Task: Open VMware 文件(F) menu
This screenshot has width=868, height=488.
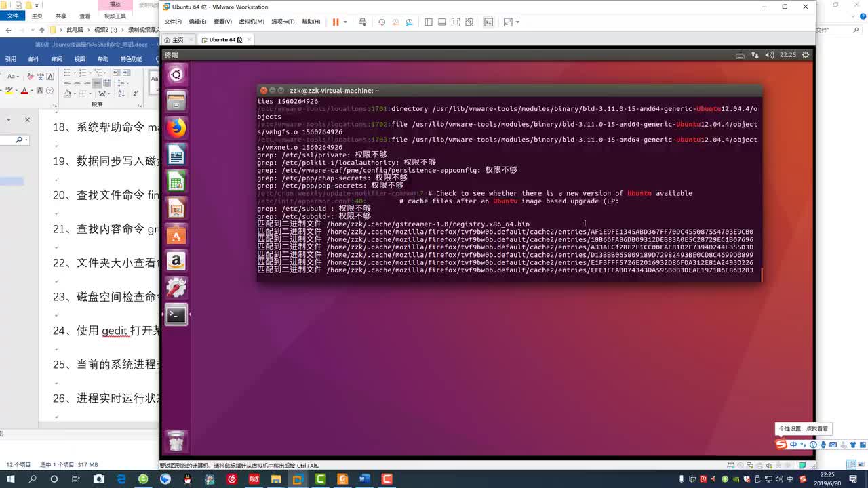Action: coord(173,22)
